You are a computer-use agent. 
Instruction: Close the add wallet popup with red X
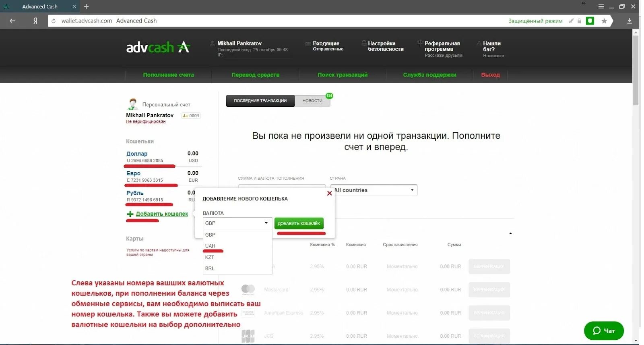[330, 193]
